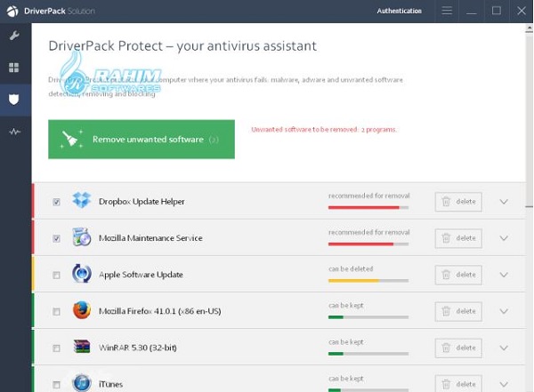Expand details for iTunes row
Image resolution: width=534 pixels, height=392 pixels.
(504, 384)
